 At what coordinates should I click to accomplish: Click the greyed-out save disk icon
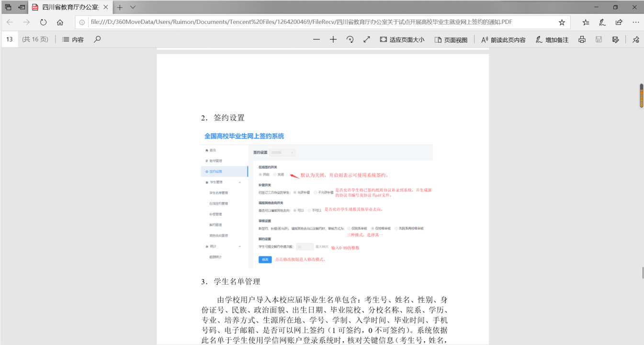click(599, 39)
